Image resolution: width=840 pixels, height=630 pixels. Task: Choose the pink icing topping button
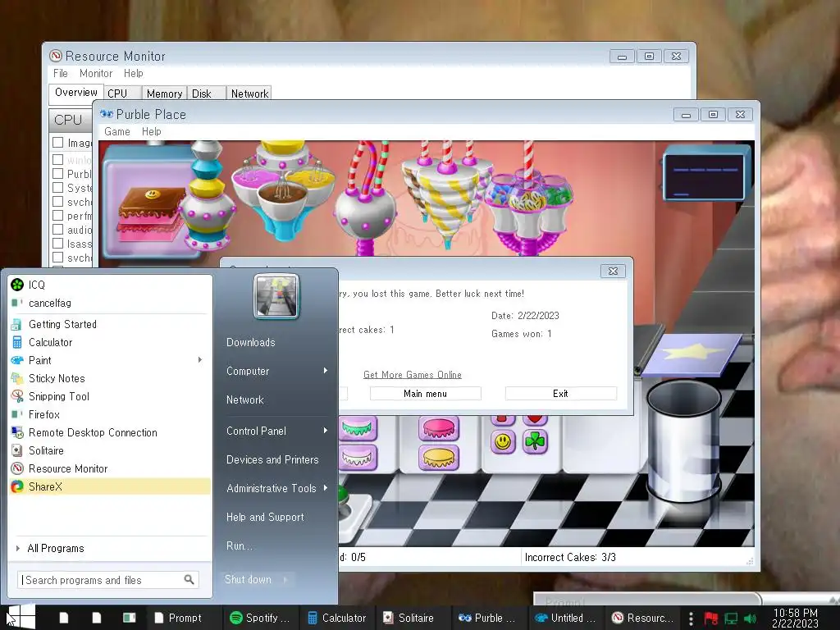(439, 428)
